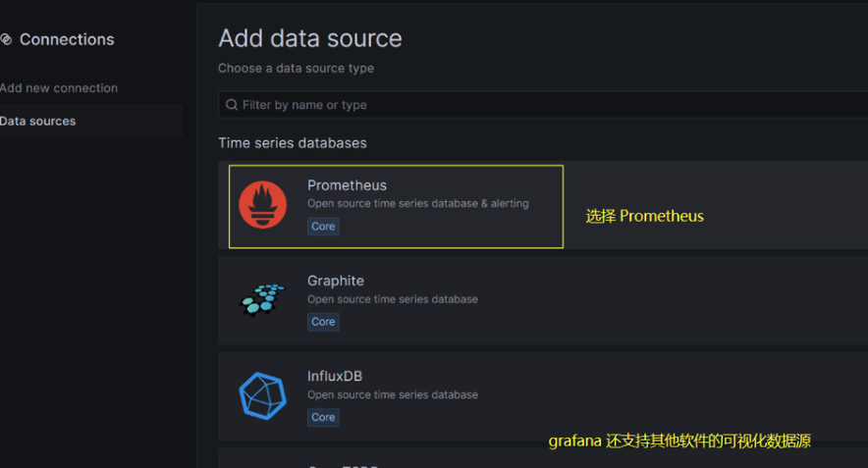The width and height of the screenshot is (868, 468).
Task: Choose the Graphite data source title
Action: pos(335,281)
